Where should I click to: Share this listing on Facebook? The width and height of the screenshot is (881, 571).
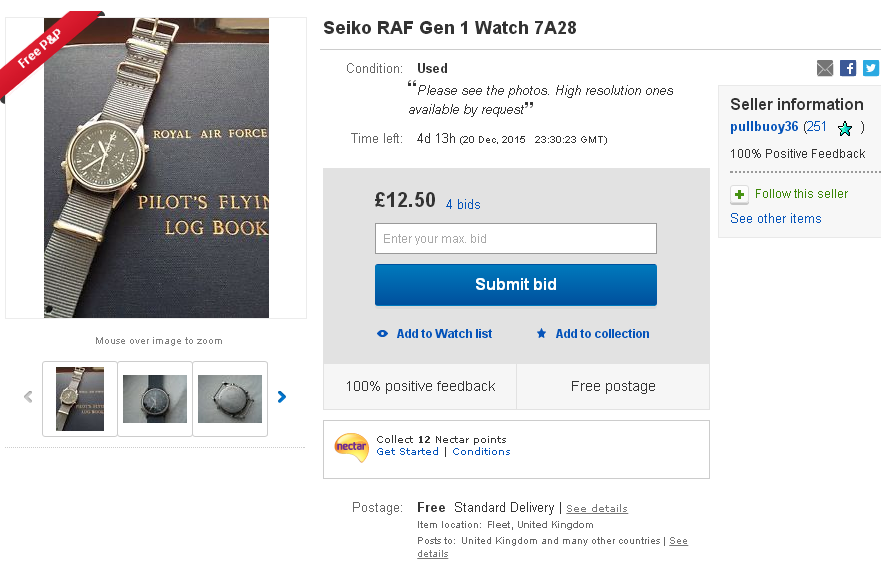(848, 68)
